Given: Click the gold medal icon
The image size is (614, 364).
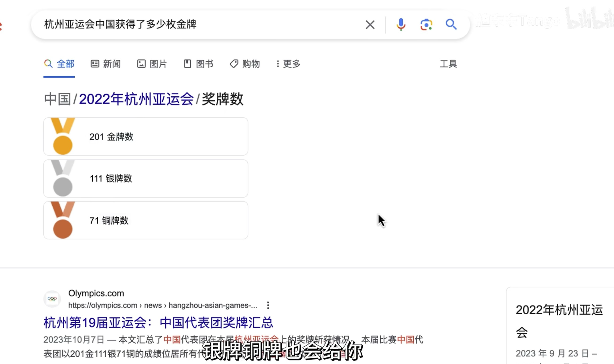Looking at the screenshot, I should click(63, 136).
